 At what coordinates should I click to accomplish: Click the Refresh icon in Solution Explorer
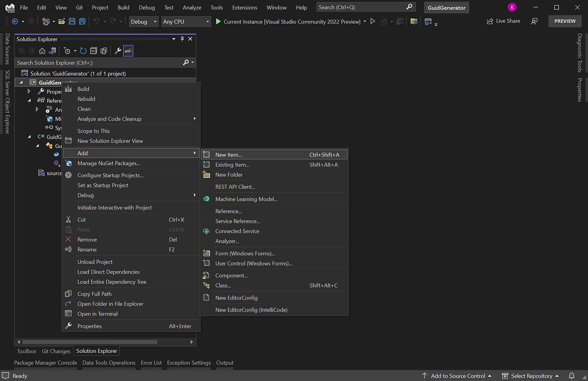click(x=83, y=50)
